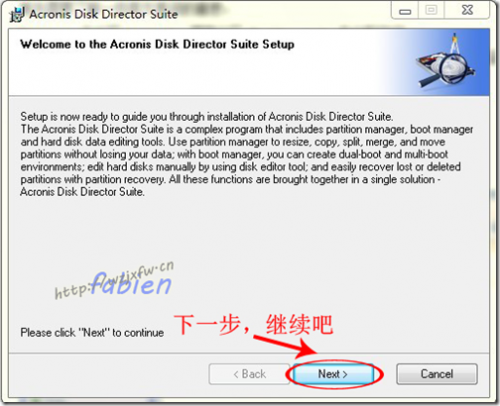
Task: Click the red oval outline around Next
Action: tap(334, 374)
